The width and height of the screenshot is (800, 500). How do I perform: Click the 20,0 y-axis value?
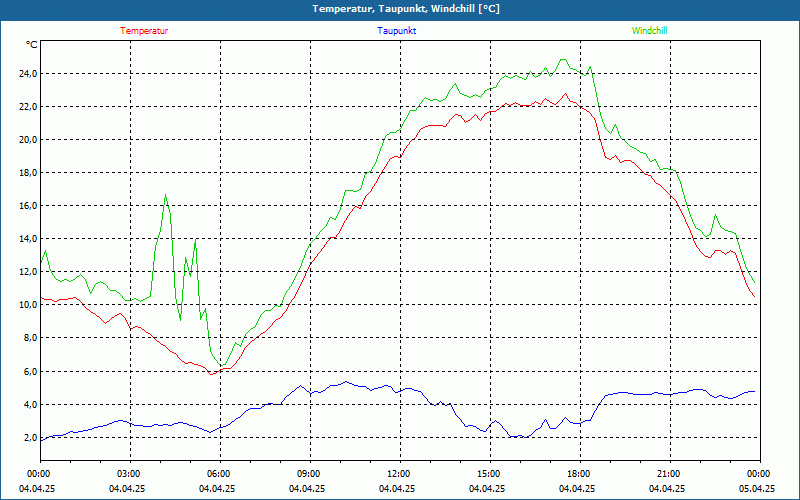pyautogui.click(x=29, y=139)
